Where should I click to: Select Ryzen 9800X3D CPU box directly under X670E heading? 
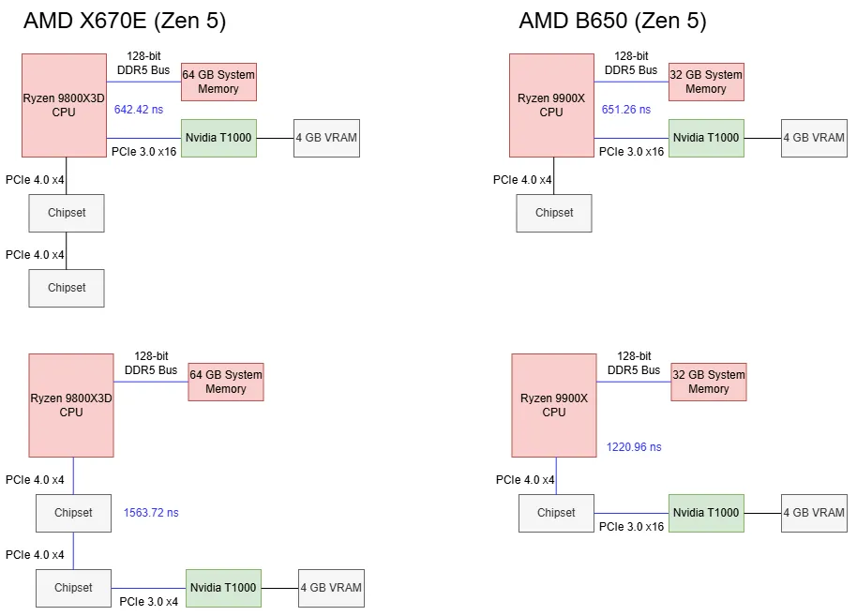64,105
